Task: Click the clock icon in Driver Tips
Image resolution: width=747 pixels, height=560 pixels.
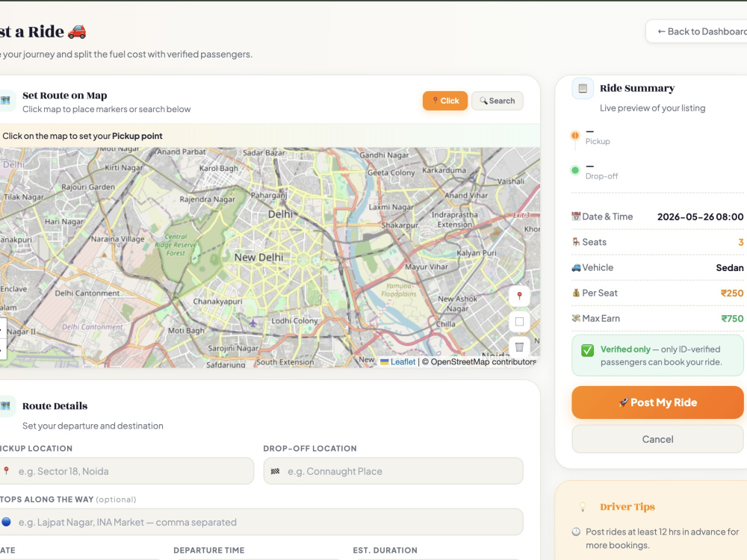Action: (x=576, y=532)
